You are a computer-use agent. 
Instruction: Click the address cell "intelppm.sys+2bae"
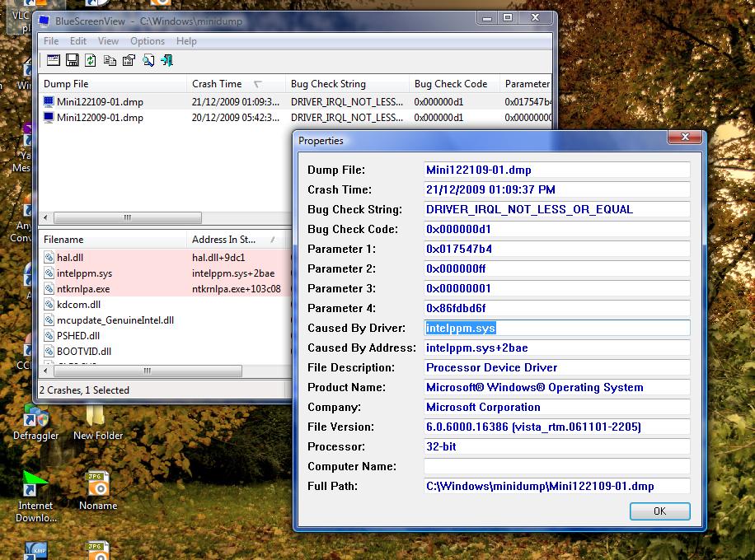point(233,273)
